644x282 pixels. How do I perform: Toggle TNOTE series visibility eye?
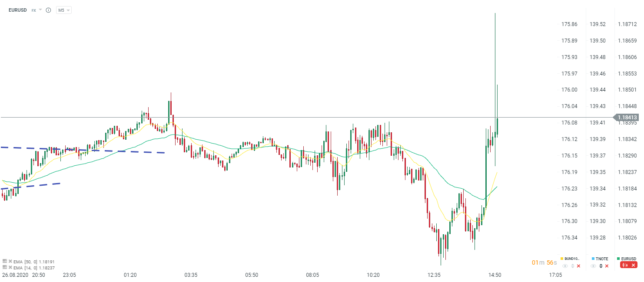click(594, 266)
